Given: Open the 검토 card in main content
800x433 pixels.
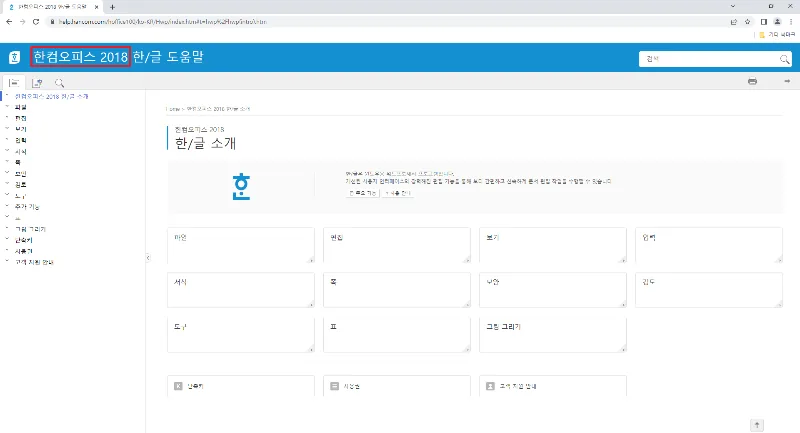Looking at the screenshot, I should 709,290.
